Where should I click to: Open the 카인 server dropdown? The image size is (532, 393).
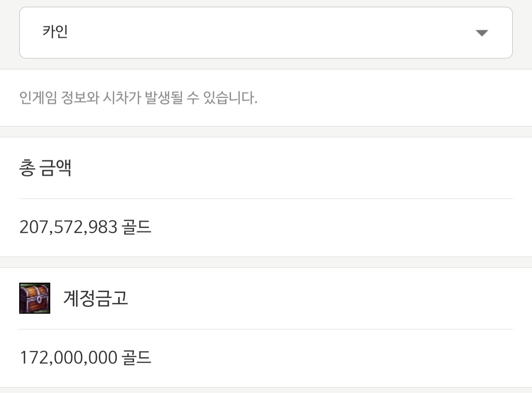(266, 33)
